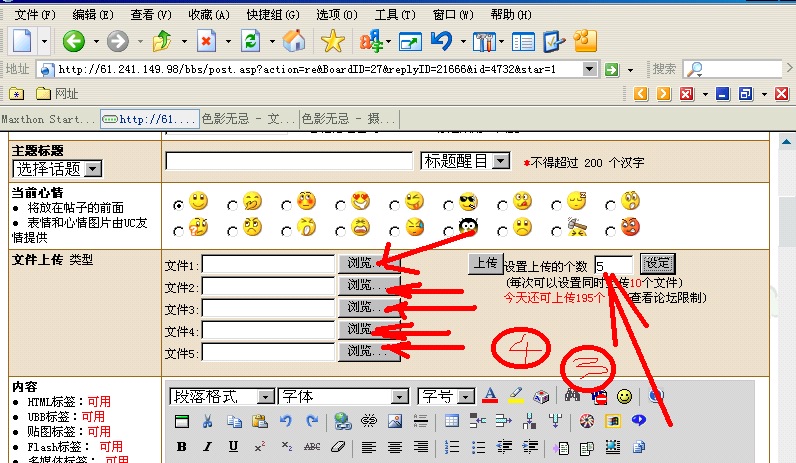
Task: Click the browser Home icon
Action: [x=293, y=41]
